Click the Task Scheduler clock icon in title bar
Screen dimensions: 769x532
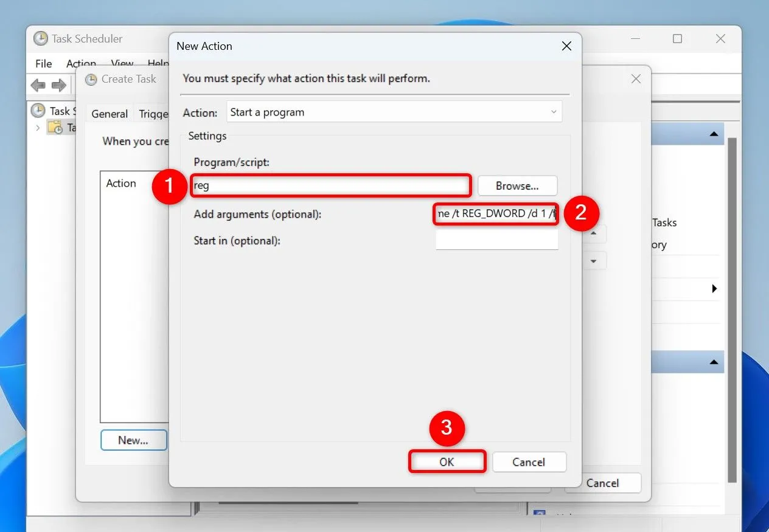(x=40, y=38)
